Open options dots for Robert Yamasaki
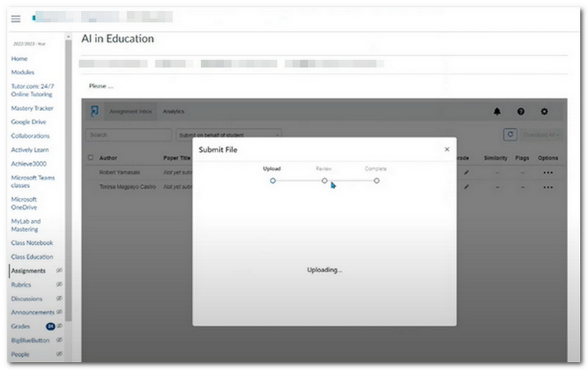Viewport: 588px width, 370px height. [x=548, y=172]
